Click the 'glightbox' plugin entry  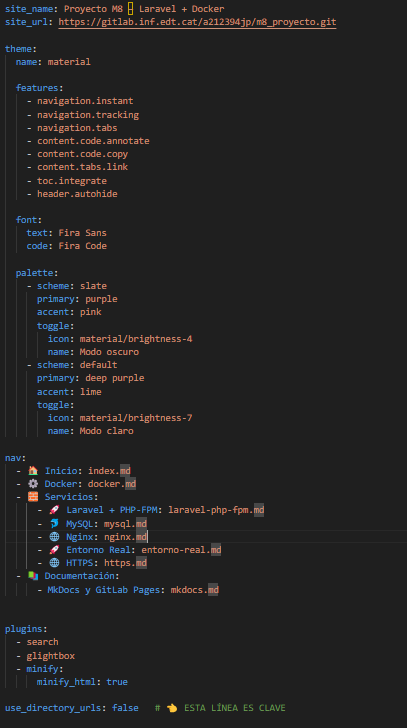pyautogui.click(x=51, y=655)
